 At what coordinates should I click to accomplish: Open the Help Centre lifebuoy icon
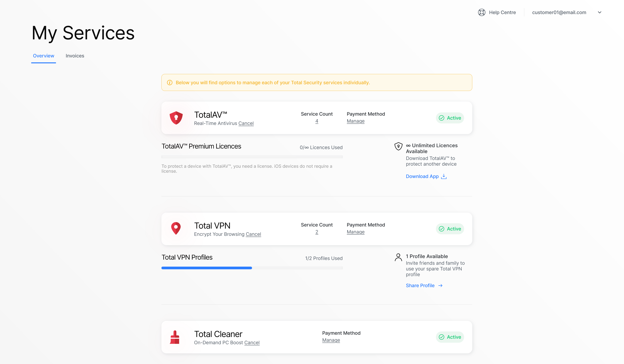tap(481, 12)
